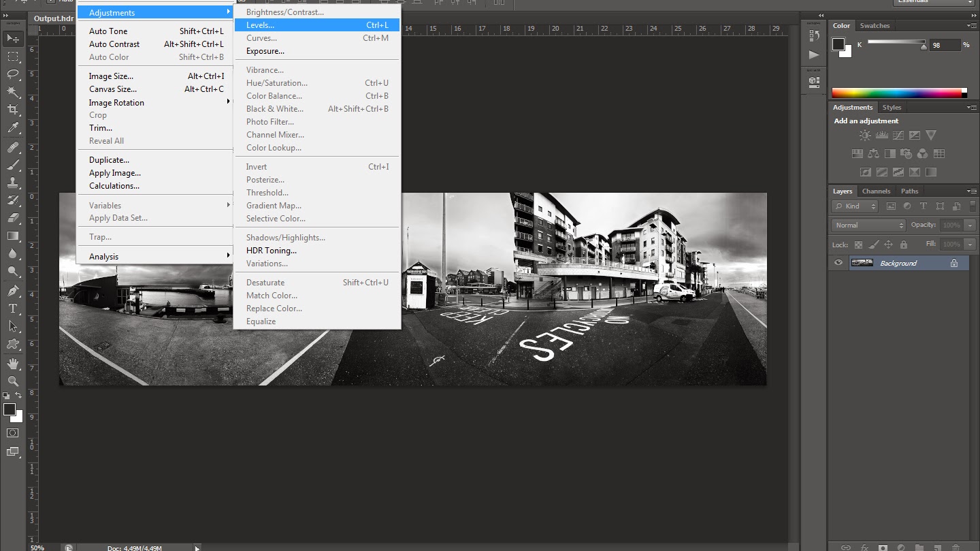Open the Opacity dropdown arrow

[x=970, y=225]
